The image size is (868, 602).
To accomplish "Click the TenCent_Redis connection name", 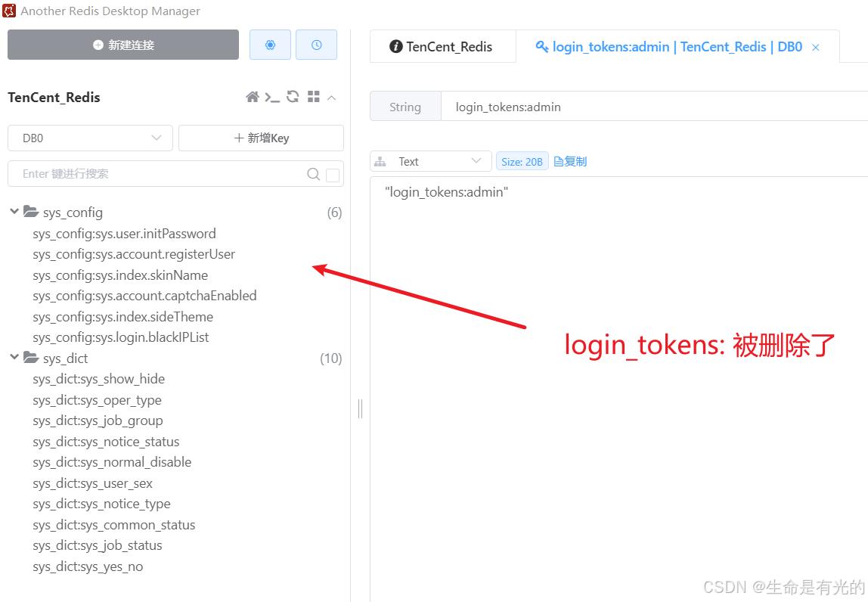I will 54,98.
